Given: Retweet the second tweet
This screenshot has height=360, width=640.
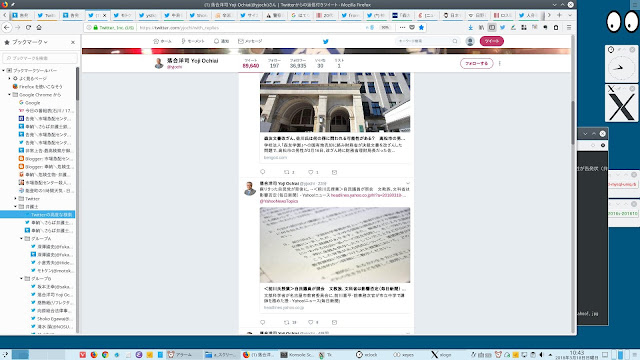Looking at the screenshot, I should click(287, 322).
